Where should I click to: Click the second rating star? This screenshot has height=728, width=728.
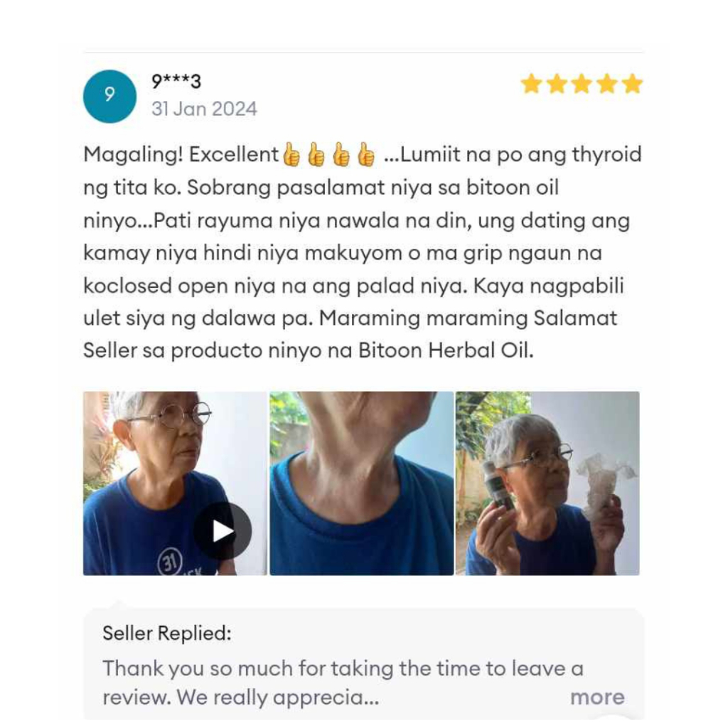557,85
